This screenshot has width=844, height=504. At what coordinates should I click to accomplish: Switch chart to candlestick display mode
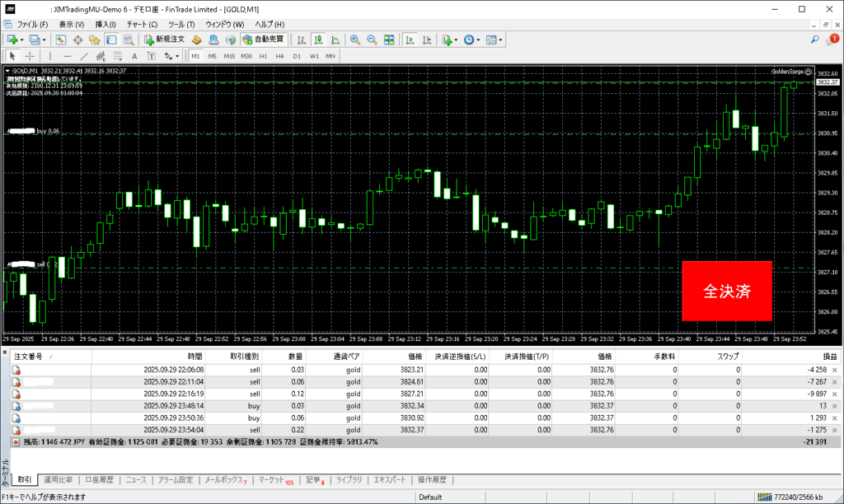click(317, 39)
